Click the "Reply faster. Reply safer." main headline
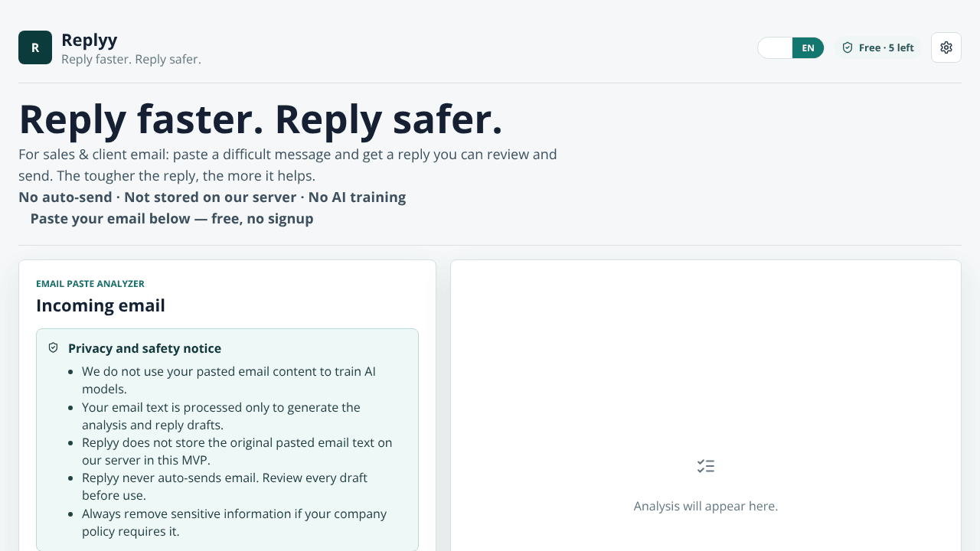The height and width of the screenshot is (551, 980). (260, 119)
